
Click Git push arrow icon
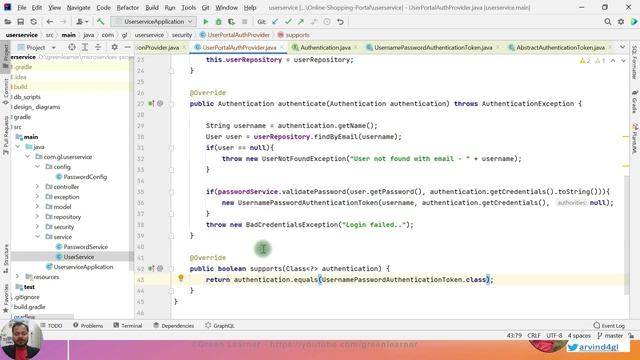(x=301, y=22)
